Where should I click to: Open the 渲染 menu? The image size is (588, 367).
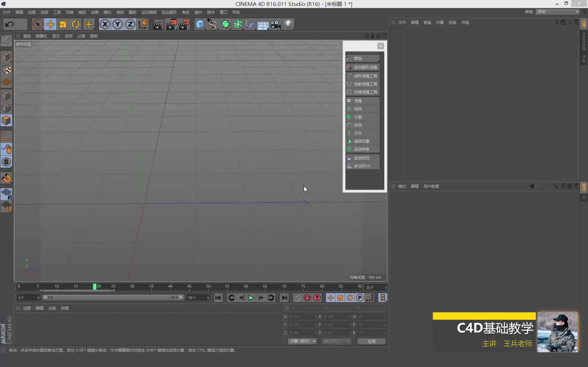pyautogui.click(x=120, y=12)
